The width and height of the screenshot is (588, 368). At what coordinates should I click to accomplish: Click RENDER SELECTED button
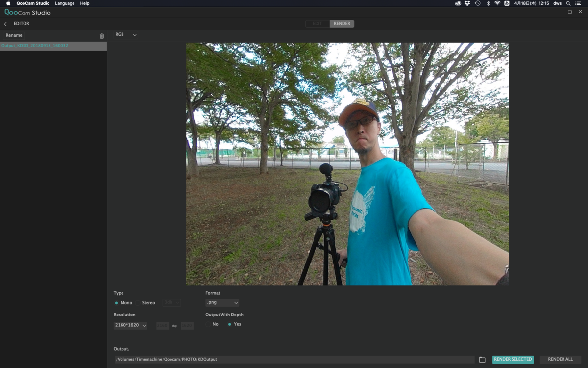click(513, 359)
